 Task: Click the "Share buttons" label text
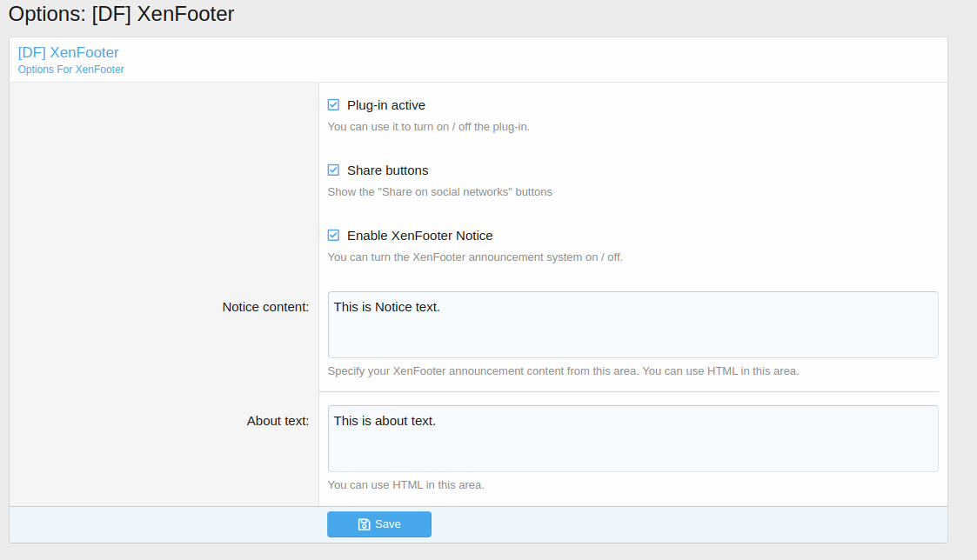pyautogui.click(x=387, y=170)
